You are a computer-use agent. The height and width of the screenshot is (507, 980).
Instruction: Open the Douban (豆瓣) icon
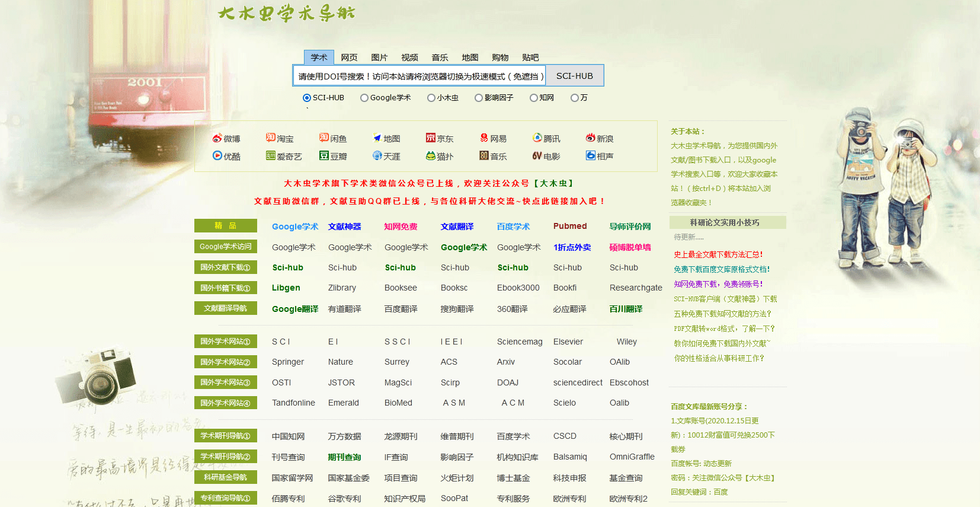(324, 155)
